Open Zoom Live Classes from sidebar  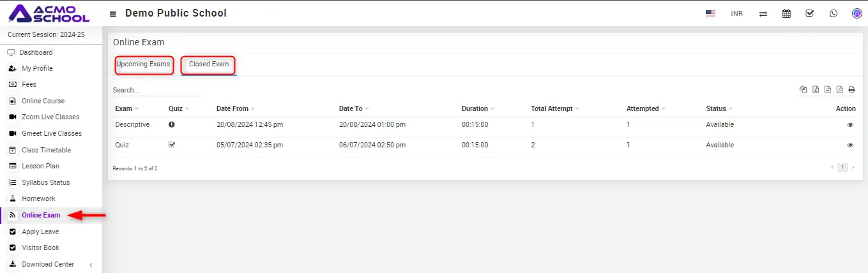[50, 117]
